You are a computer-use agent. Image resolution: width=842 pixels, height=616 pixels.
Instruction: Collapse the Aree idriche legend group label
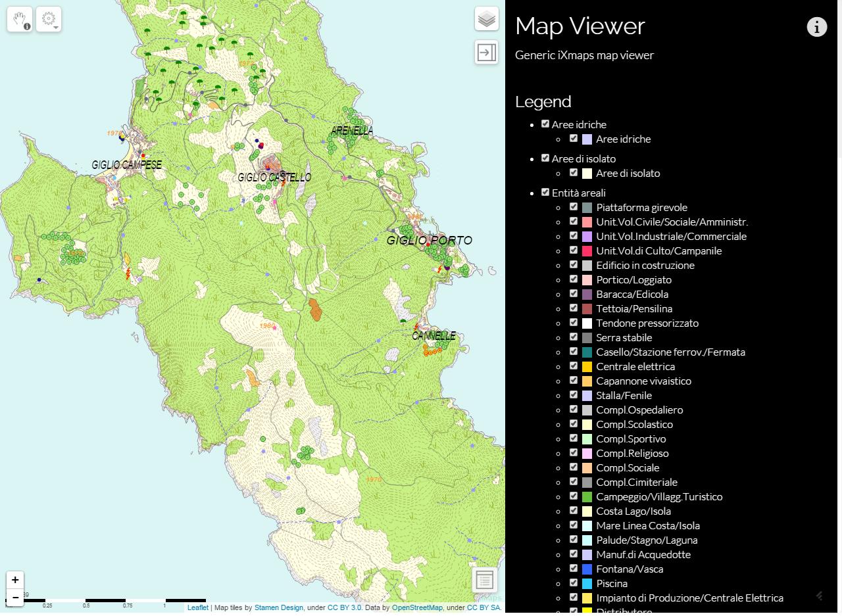click(579, 124)
